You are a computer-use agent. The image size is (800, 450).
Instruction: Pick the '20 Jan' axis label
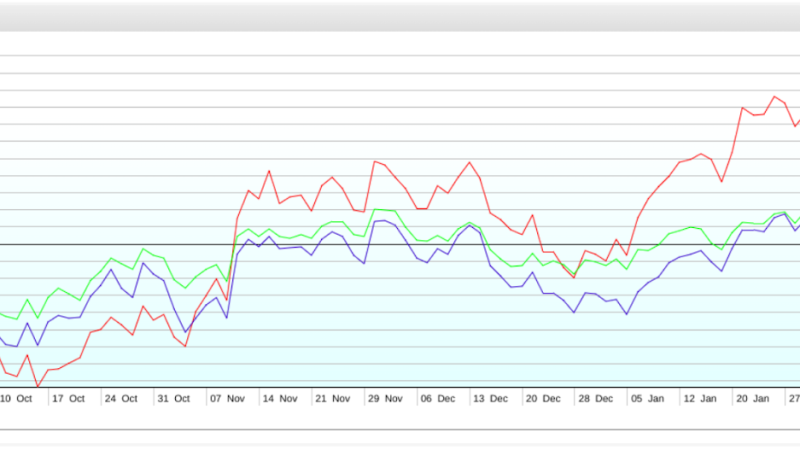click(x=753, y=398)
